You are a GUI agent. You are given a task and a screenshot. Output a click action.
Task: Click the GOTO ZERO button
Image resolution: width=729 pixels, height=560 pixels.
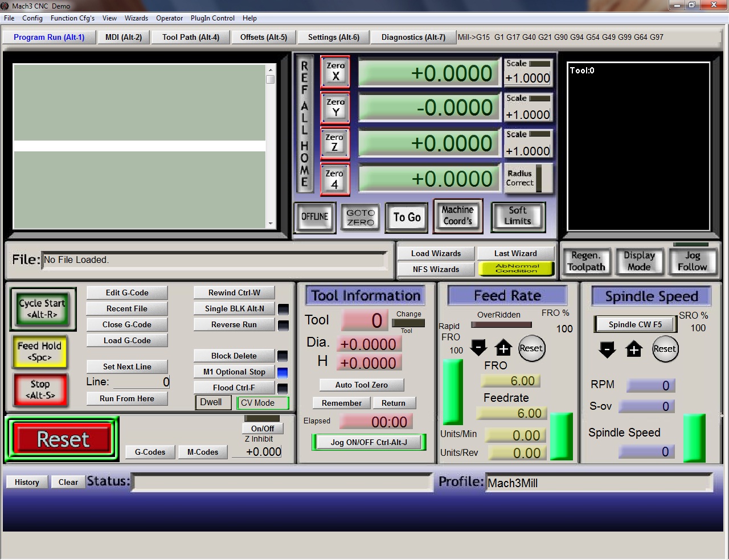point(361,217)
